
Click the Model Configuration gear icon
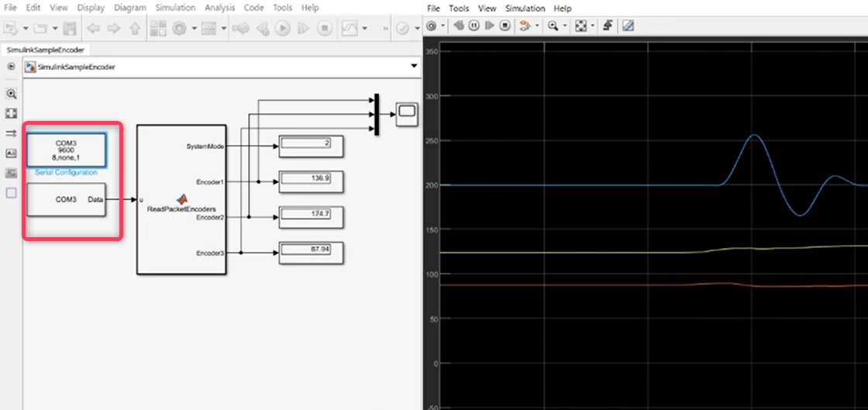179,29
